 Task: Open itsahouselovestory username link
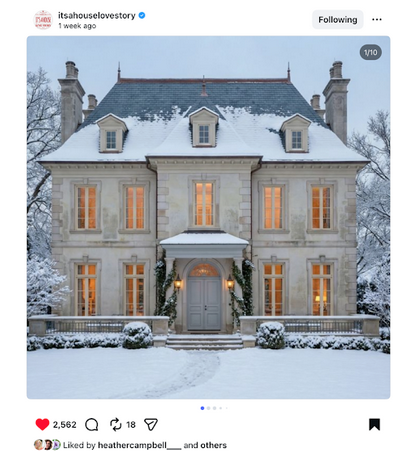(x=97, y=15)
